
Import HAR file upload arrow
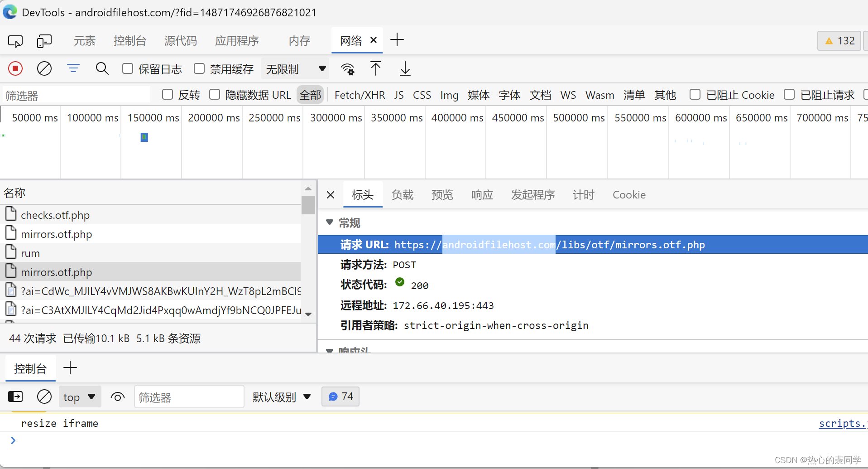click(x=376, y=68)
